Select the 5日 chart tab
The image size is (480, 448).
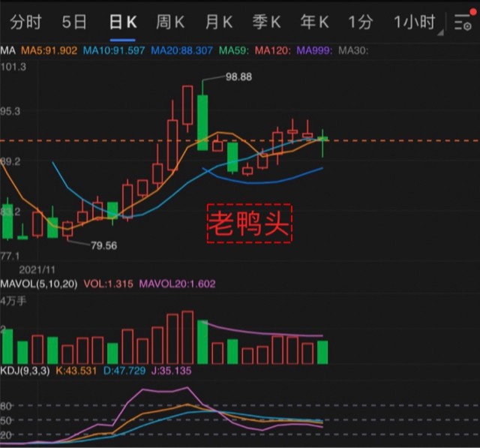74,23
